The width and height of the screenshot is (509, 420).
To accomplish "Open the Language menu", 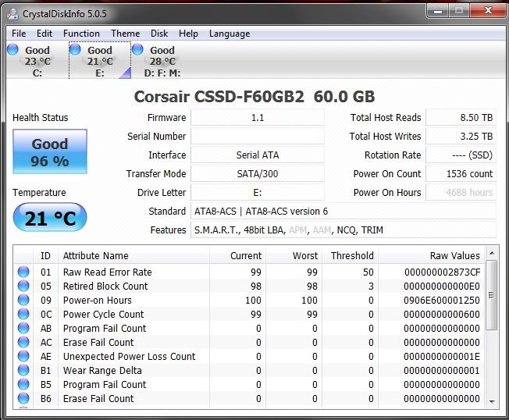I will (230, 34).
